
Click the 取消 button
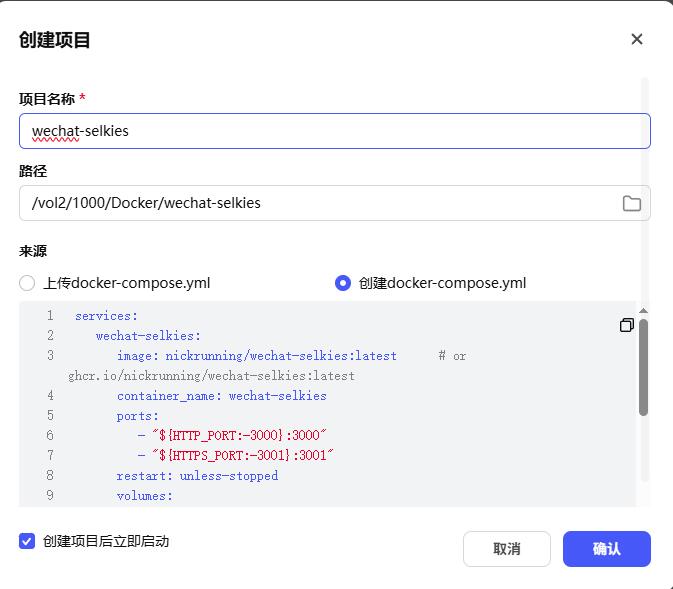[x=506, y=549]
